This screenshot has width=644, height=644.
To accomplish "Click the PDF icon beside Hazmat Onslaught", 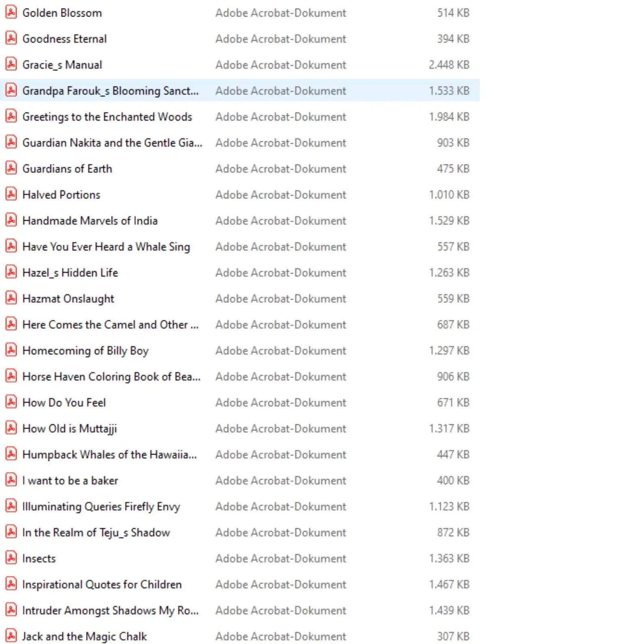I will (x=11, y=298).
